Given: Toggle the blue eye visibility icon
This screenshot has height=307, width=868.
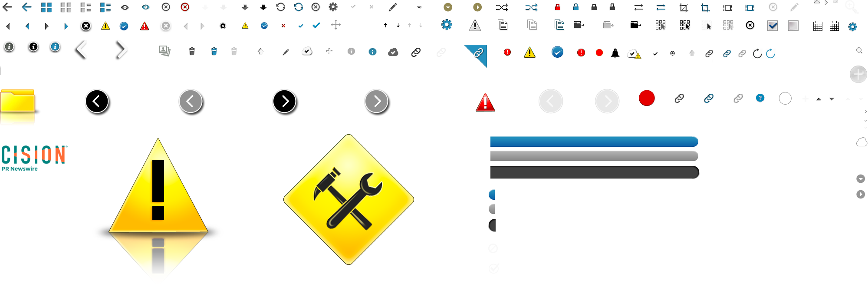Looking at the screenshot, I should [145, 7].
